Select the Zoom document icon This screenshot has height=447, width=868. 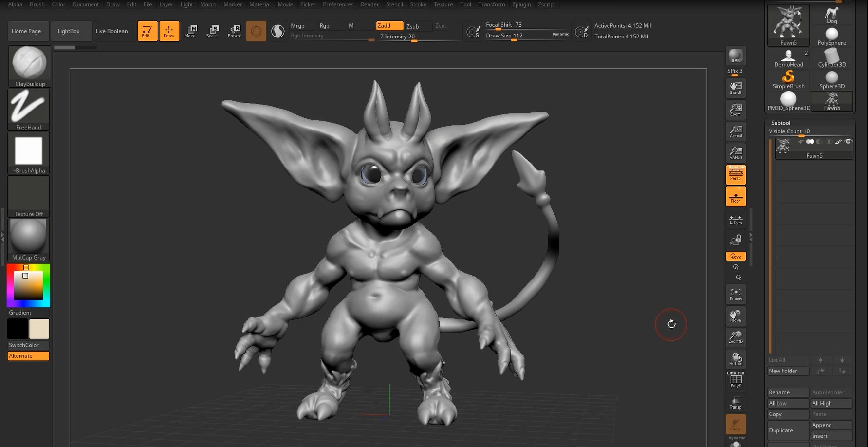point(736,110)
